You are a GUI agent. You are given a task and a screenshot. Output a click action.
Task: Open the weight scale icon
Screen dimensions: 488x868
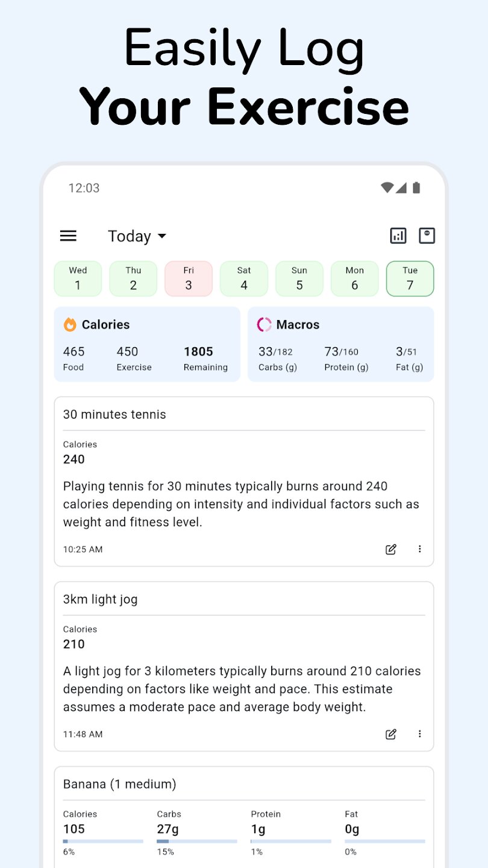[427, 236]
